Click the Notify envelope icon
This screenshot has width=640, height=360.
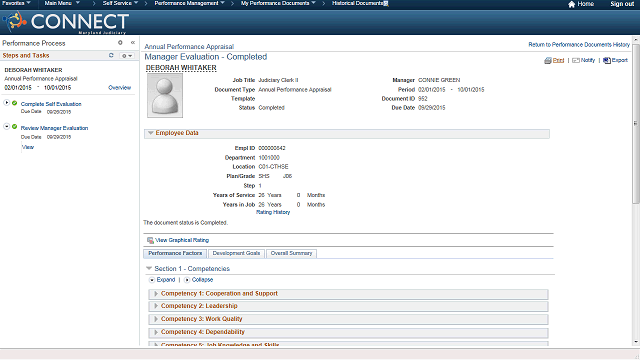(x=576, y=60)
